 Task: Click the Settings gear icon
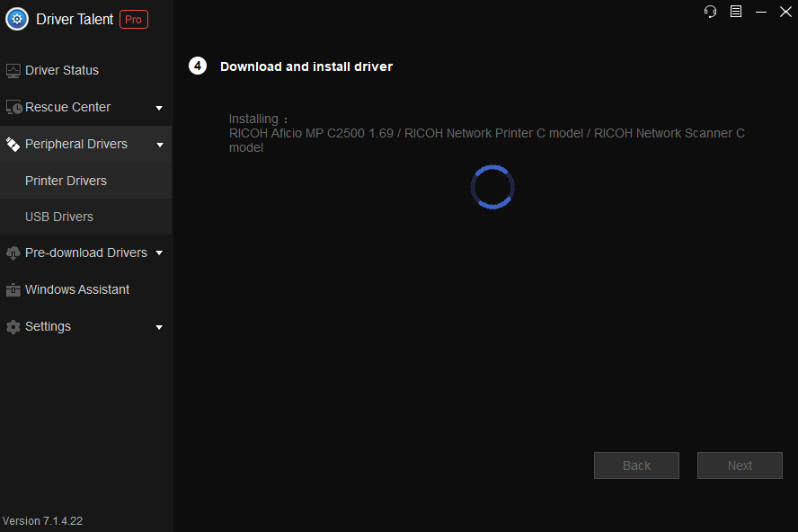click(13, 327)
